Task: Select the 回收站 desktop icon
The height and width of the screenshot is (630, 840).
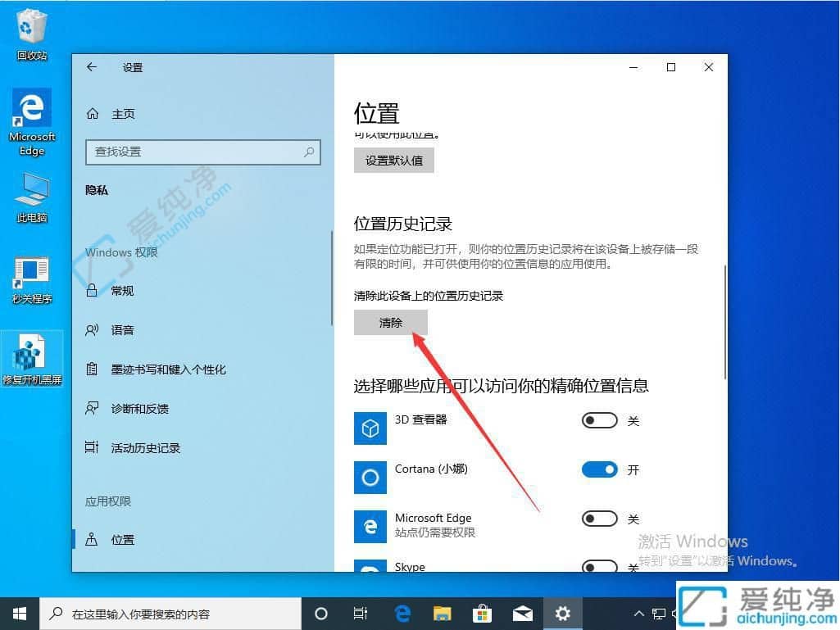Action: (32, 35)
